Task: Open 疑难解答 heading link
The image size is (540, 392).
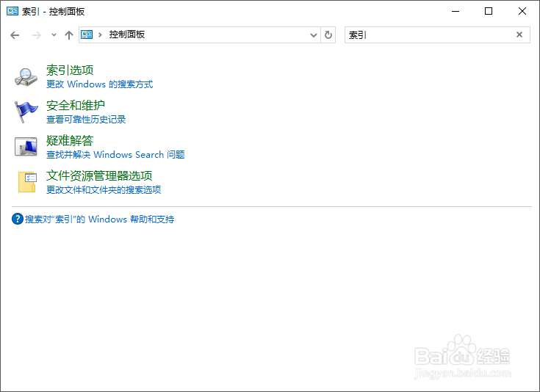Action: [x=70, y=140]
